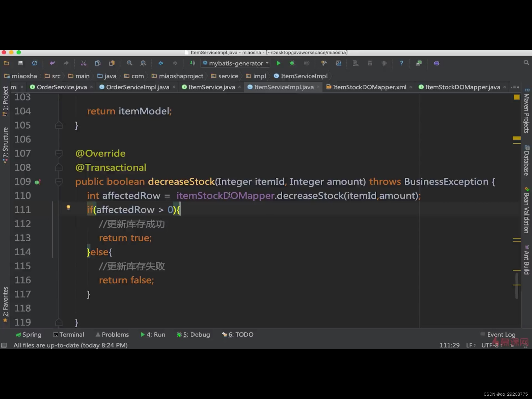The height and width of the screenshot is (399, 532).
Task: Open the Terminal tool window
Action: pyautogui.click(x=69, y=335)
